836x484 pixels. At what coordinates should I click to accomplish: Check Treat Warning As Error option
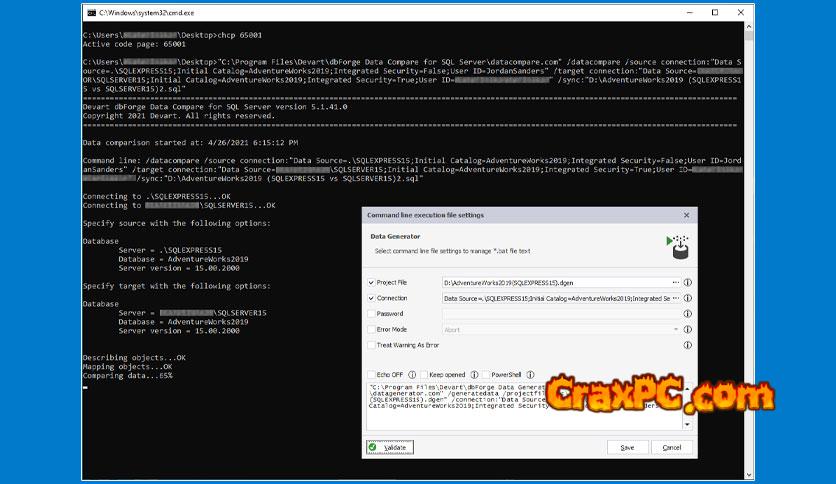tap(371, 345)
